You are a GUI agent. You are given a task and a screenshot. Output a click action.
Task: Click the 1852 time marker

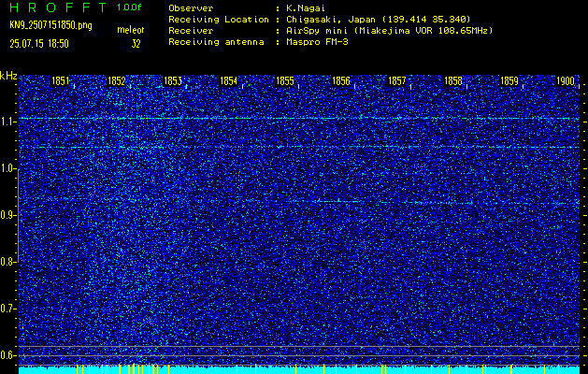point(116,81)
